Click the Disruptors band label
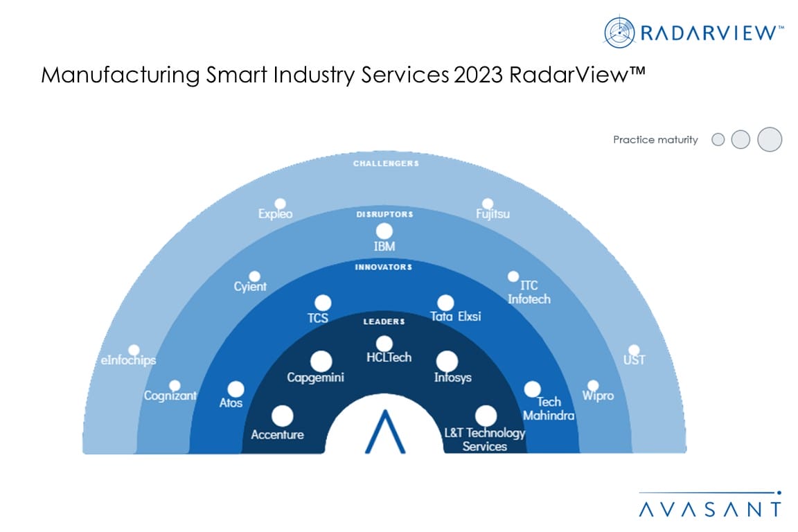 click(385, 214)
